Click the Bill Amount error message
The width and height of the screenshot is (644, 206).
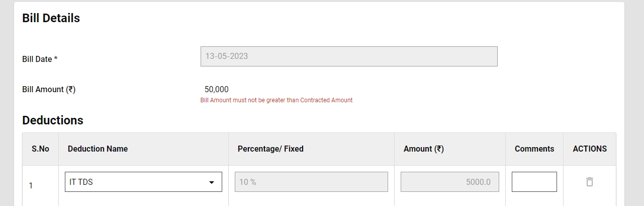pyautogui.click(x=277, y=100)
